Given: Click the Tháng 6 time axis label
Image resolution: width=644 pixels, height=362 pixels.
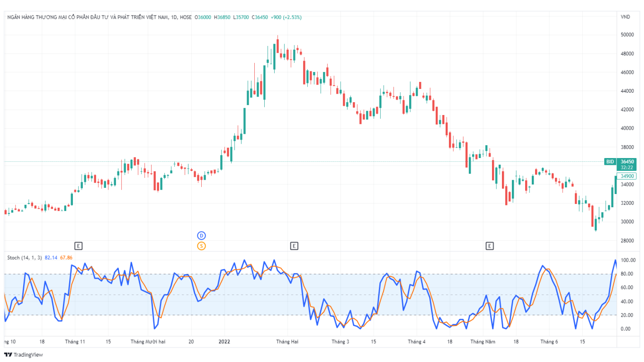Looking at the screenshot, I should click(549, 341).
